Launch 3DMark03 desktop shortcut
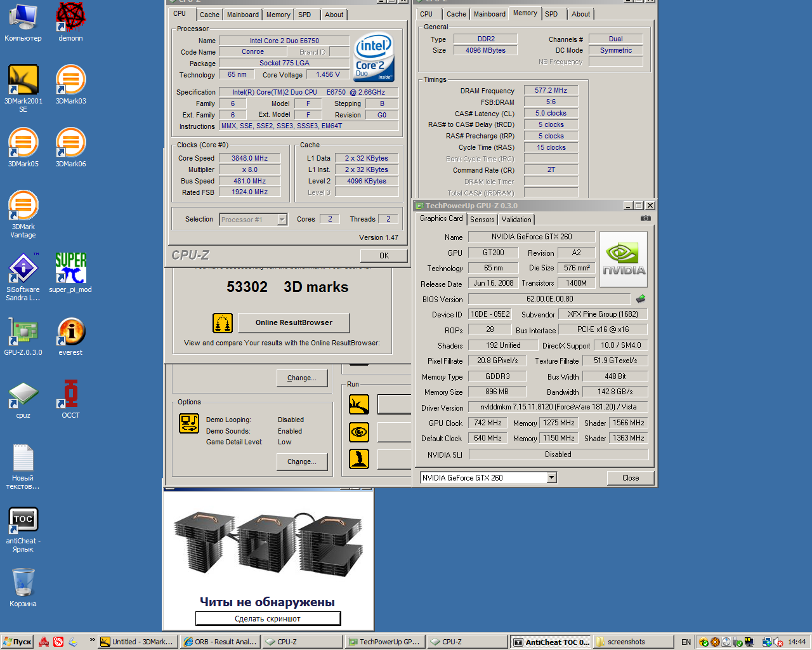 70,84
